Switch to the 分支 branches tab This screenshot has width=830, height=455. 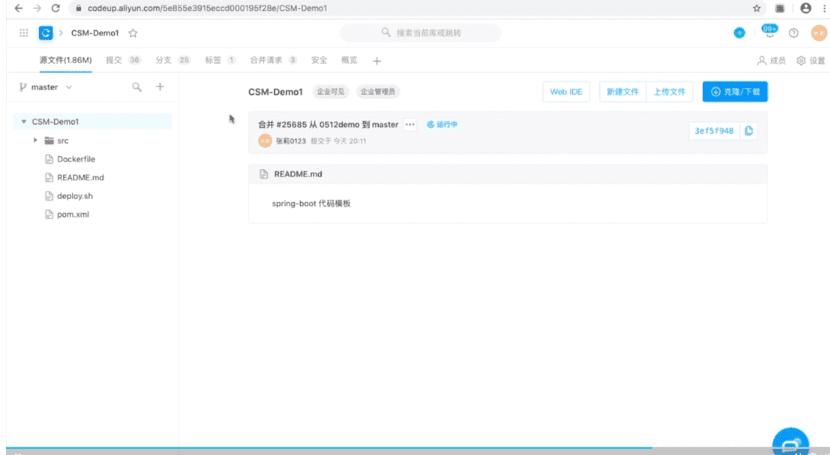tap(173, 60)
